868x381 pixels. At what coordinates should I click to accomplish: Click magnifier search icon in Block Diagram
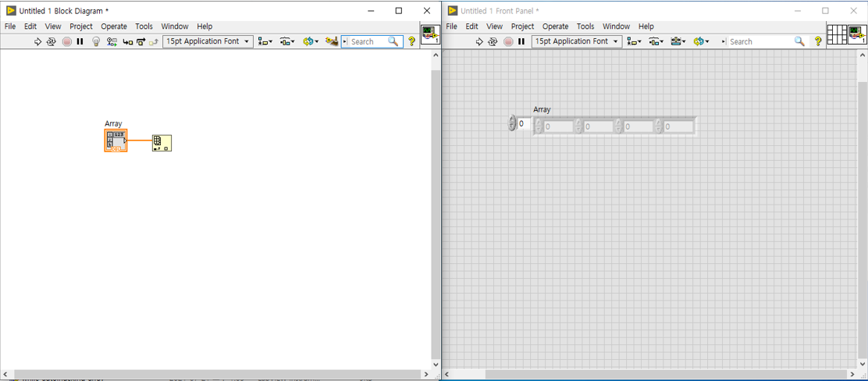[393, 41]
